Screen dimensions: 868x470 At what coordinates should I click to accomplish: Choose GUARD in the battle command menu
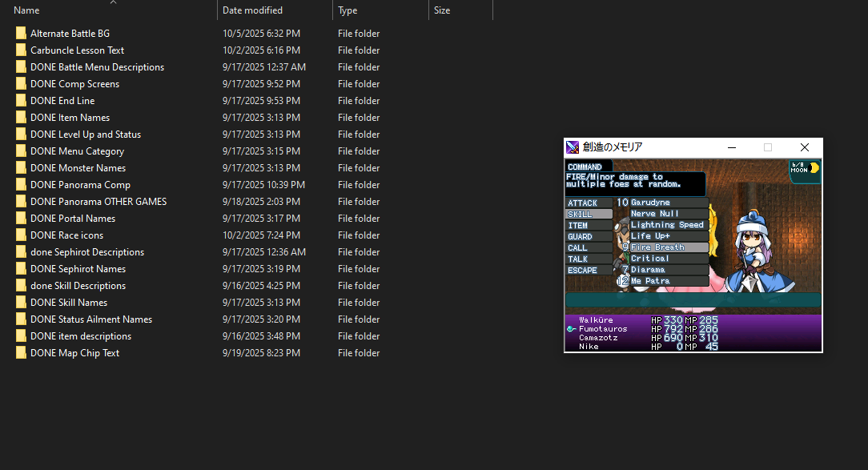coord(589,236)
